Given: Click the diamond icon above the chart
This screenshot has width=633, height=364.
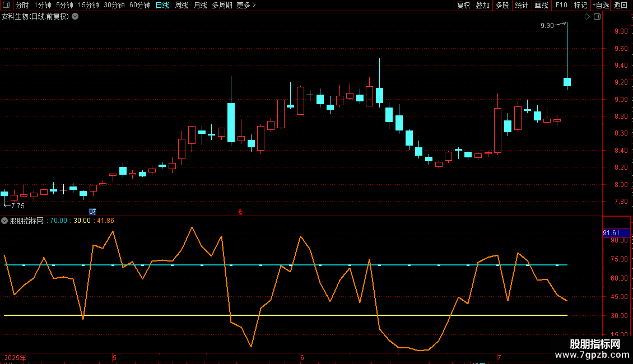Looking at the screenshot, I should (587, 17).
